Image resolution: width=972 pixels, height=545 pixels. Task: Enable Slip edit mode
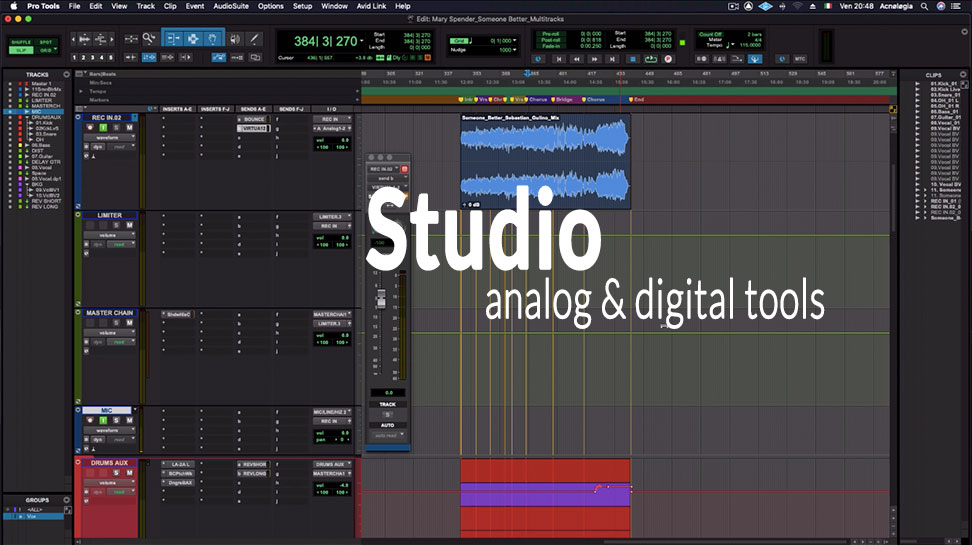click(x=20, y=50)
